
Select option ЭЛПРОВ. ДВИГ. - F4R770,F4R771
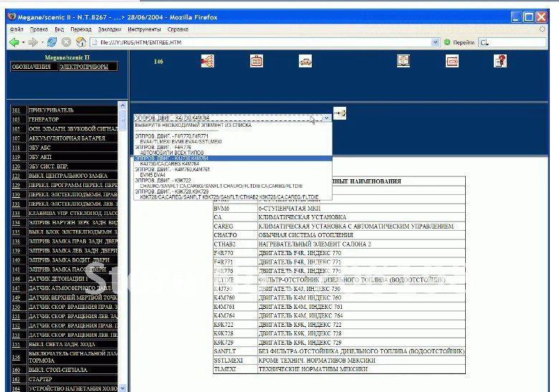pyautogui.click(x=233, y=136)
